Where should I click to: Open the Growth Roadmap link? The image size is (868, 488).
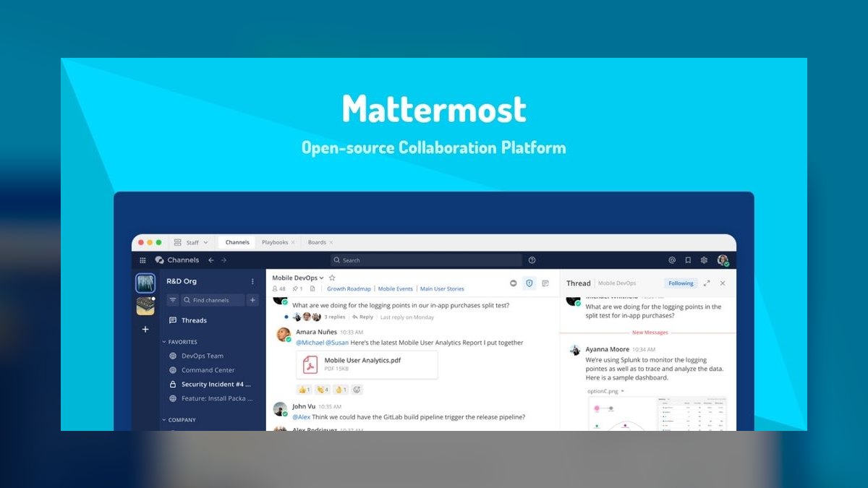[349, 288]
